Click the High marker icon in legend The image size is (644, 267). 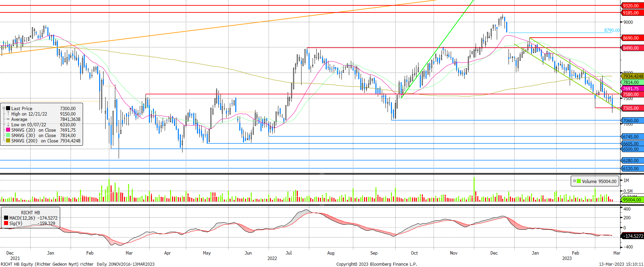8,114
